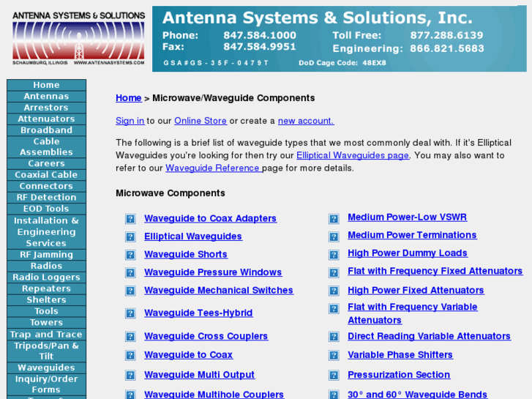Click the icon beside the Elliptical Waveguides list link

pos(130,236)
